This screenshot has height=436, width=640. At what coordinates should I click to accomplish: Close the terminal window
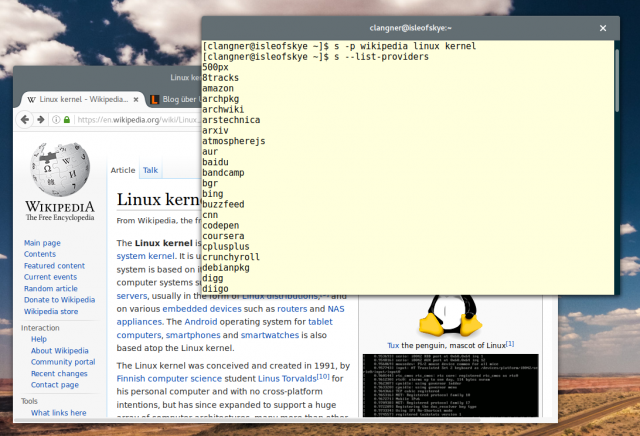(603, 28)
